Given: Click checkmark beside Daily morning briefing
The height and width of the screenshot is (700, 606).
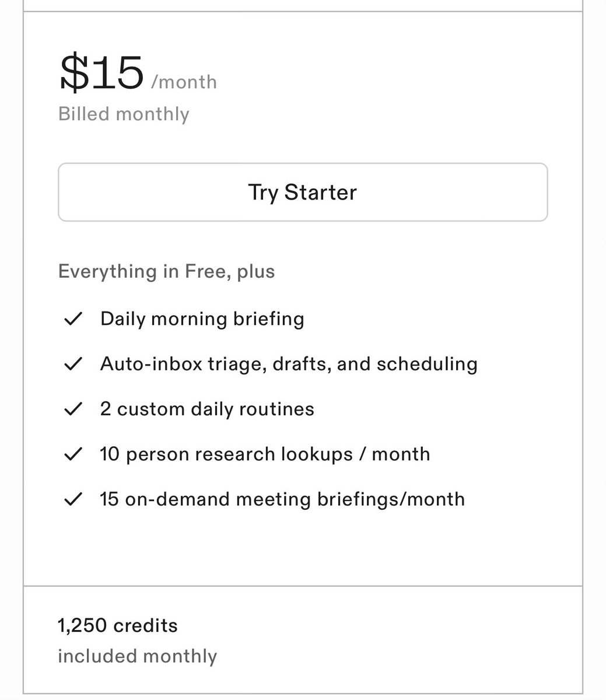Looking at the screenshot, I should pyautogui.click(x=72, y=319).
